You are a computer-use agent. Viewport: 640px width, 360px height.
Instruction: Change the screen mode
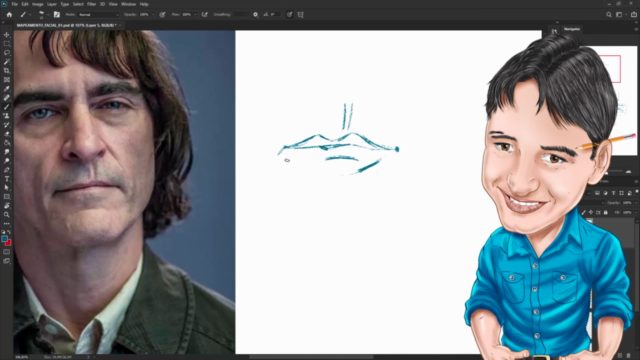coord(7,261)
